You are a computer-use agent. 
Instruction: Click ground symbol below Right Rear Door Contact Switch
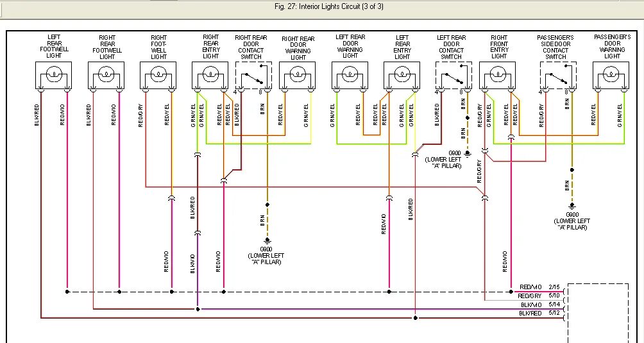click(x=267, y=241)
